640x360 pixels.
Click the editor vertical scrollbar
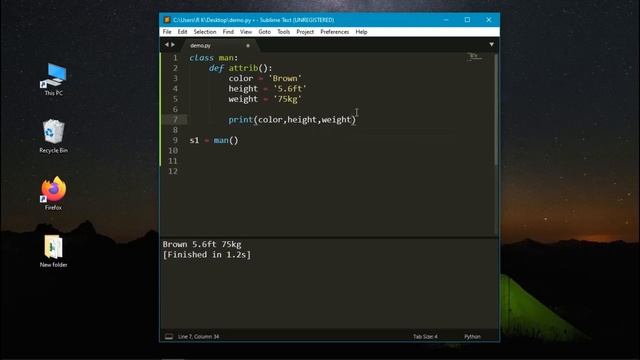[496, 109]
